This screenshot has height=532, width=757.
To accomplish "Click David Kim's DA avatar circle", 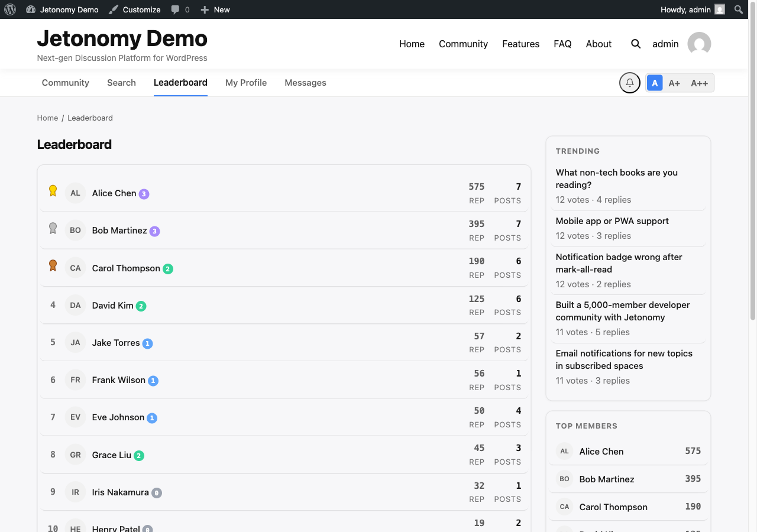I will pyautogui.click(x=75, y=305).
